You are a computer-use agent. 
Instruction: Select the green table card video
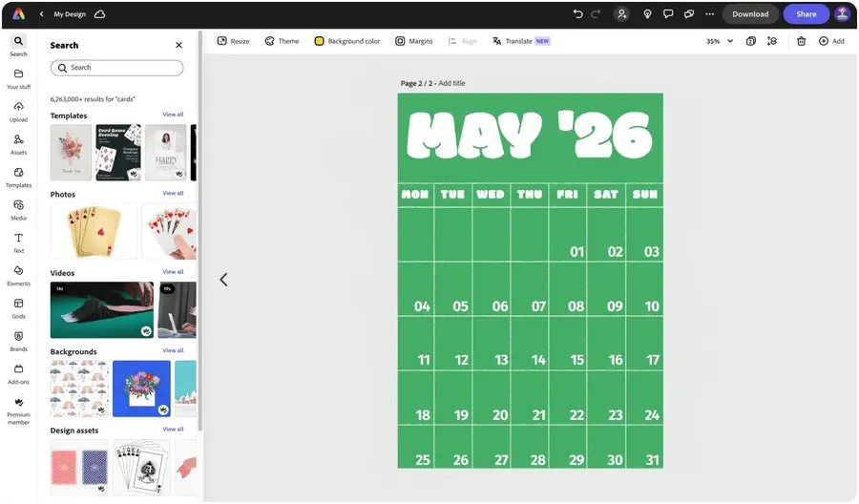click(102, 309)
